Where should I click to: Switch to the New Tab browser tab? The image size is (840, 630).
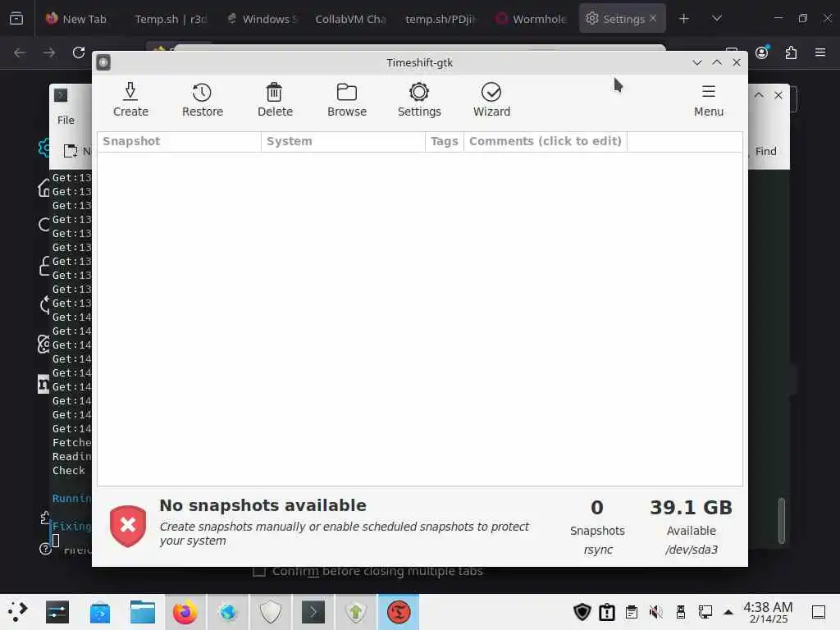tap(76, 19)
